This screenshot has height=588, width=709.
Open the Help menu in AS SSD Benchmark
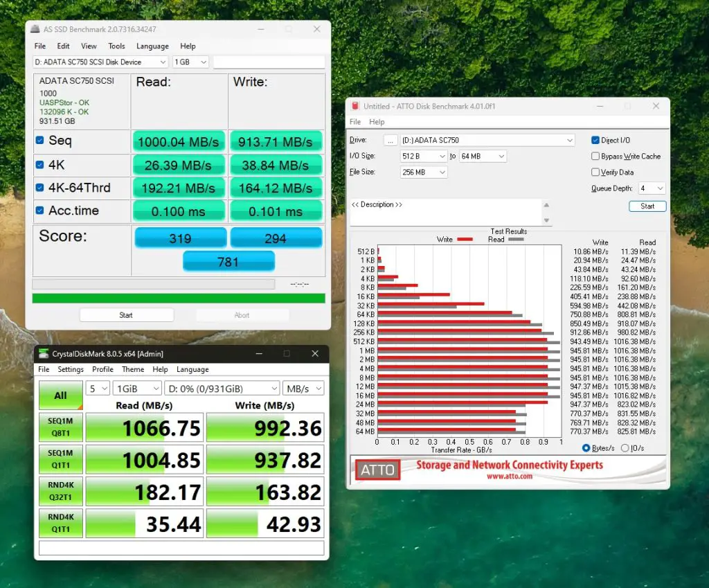(188, 46)
